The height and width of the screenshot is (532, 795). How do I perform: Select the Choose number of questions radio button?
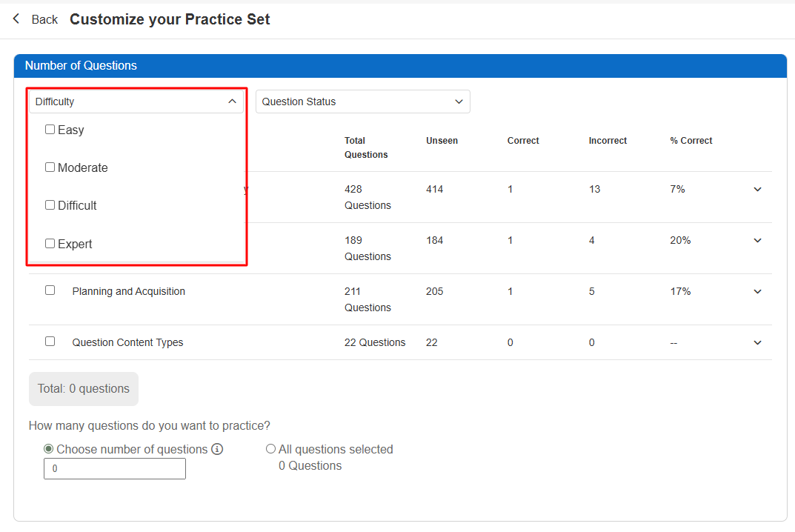49,449
